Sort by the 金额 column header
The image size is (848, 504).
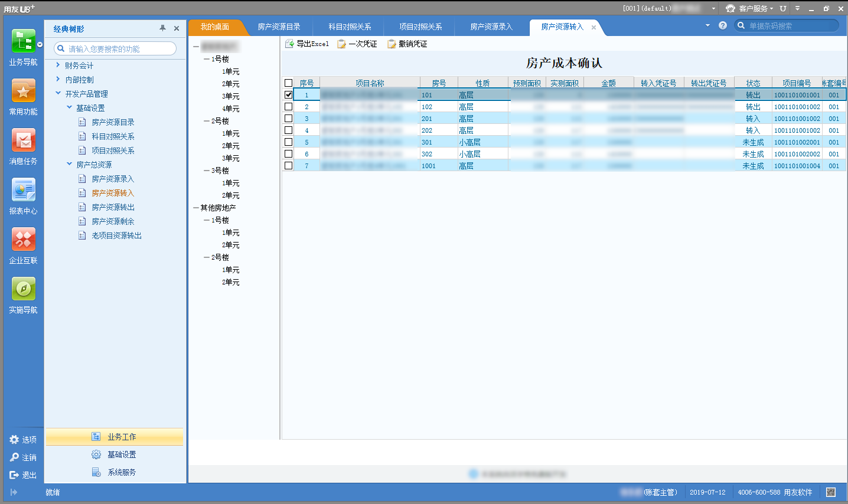[x=609, y=83]
